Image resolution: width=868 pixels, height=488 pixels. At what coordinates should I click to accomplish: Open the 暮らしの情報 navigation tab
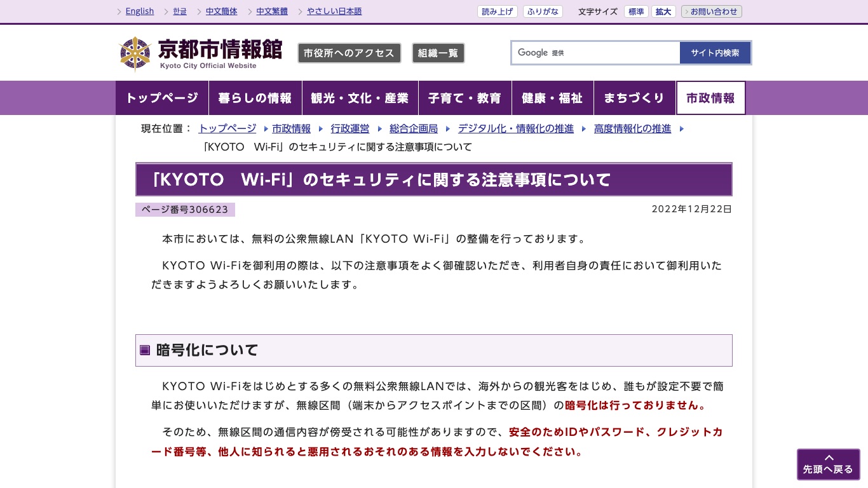(x=255, y=98)
